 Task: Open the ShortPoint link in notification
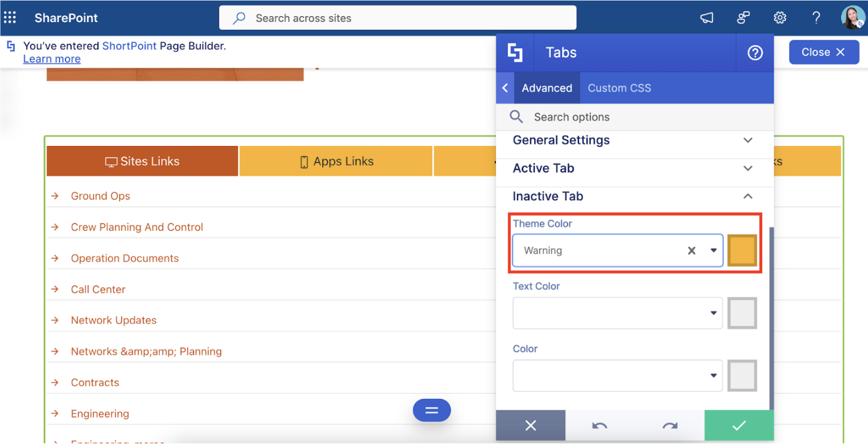click(x=129, y=46)
